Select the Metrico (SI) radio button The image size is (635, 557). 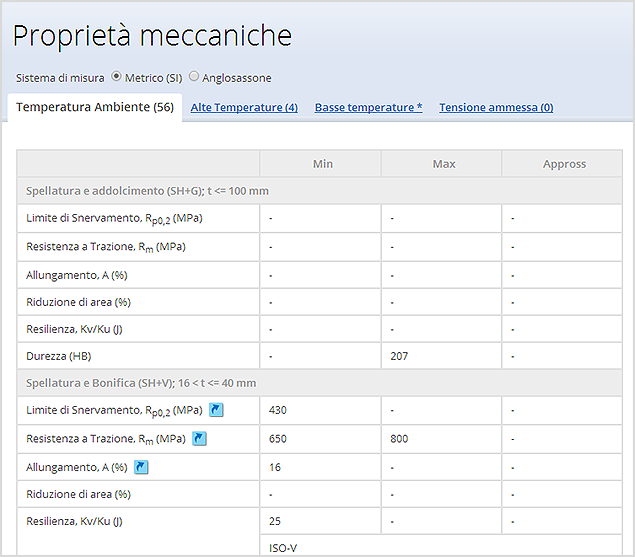(116, 76)
